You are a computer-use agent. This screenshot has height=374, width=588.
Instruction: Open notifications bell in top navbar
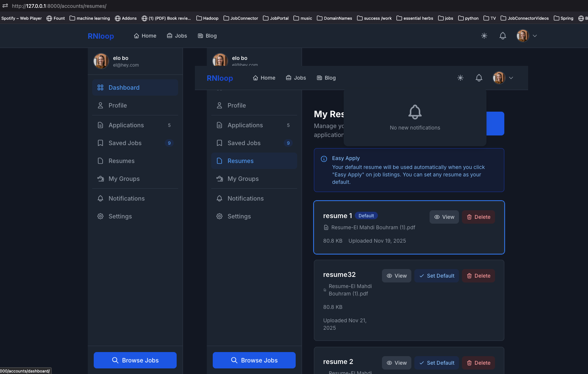[x=503, y=36]
